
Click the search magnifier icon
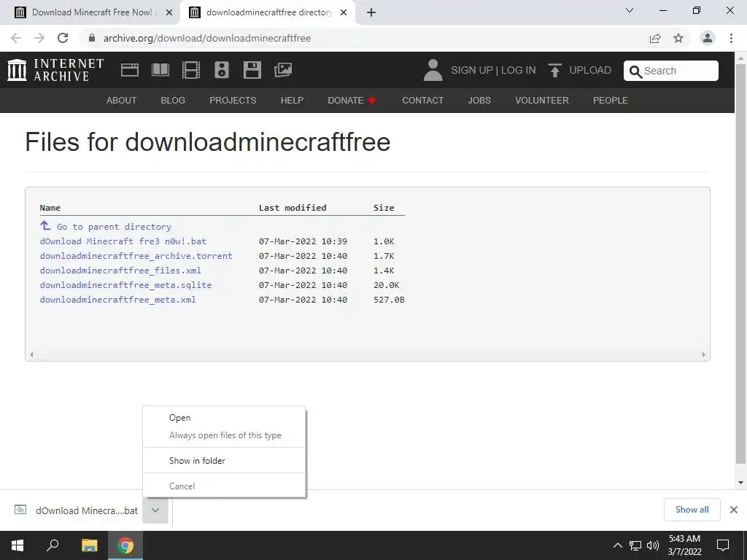coord(635,71)
